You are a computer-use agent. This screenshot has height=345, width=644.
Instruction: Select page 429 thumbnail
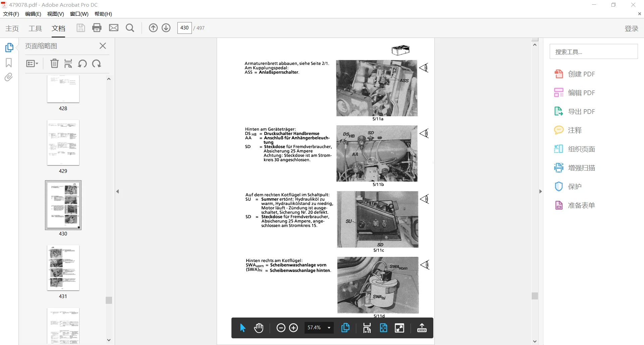pyautogui.click(x=63, y=143)
